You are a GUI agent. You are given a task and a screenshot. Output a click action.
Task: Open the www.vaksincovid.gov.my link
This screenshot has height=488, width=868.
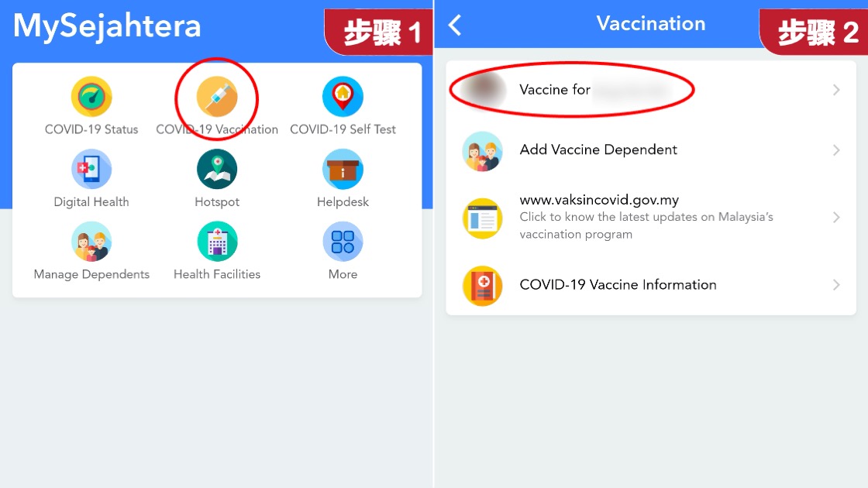coord(599,200)
